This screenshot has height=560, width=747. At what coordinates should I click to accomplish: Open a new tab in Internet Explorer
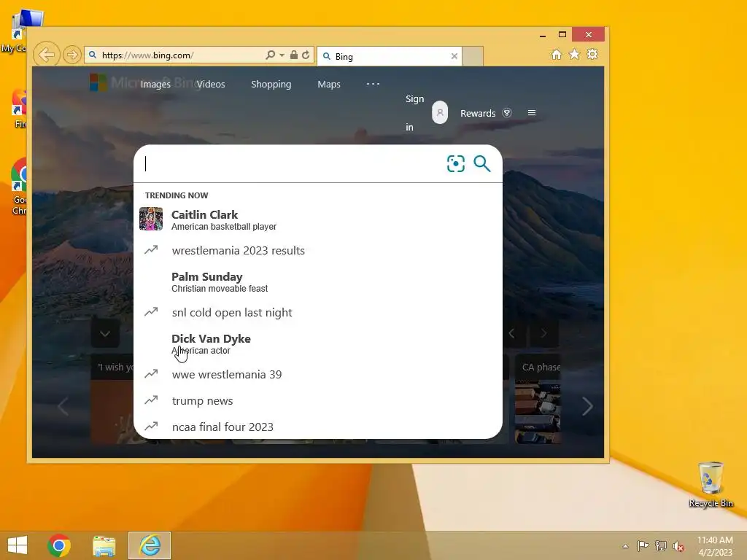tap(473, 56)
